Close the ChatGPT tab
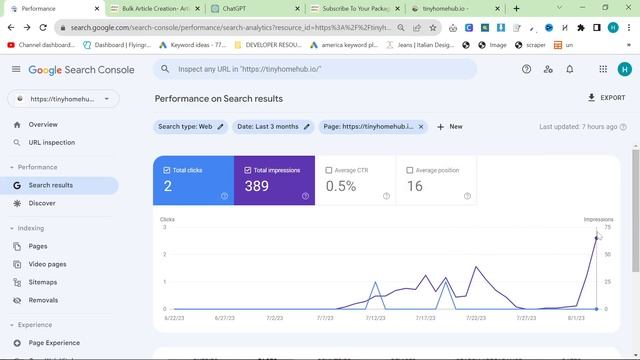This screenshot has width=640, height=360. click(297, 9)
